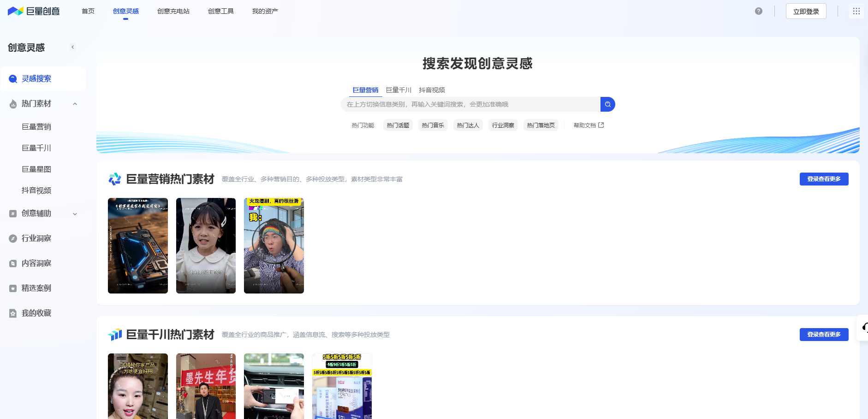Open the car interior video thumbnail
Image resolution: width=868 pixels, height=419 pixels.
[274, 386]
